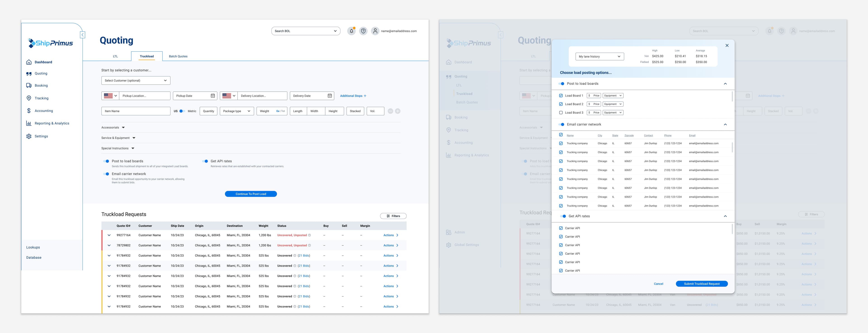Screen dimensions: 868x333
Task: Click the ShipPrimus logo in the left window
Action: (51, 43)
